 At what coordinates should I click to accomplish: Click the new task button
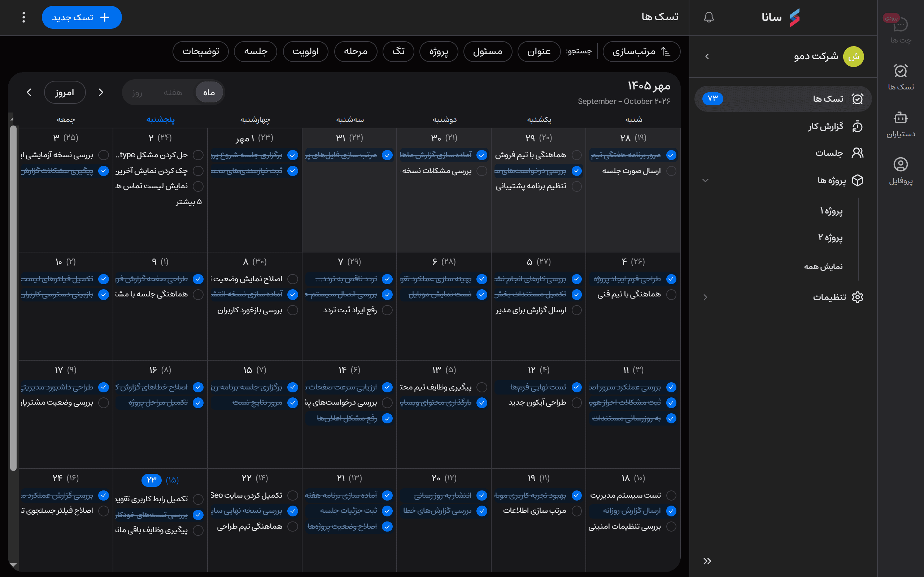coord(82,17)
